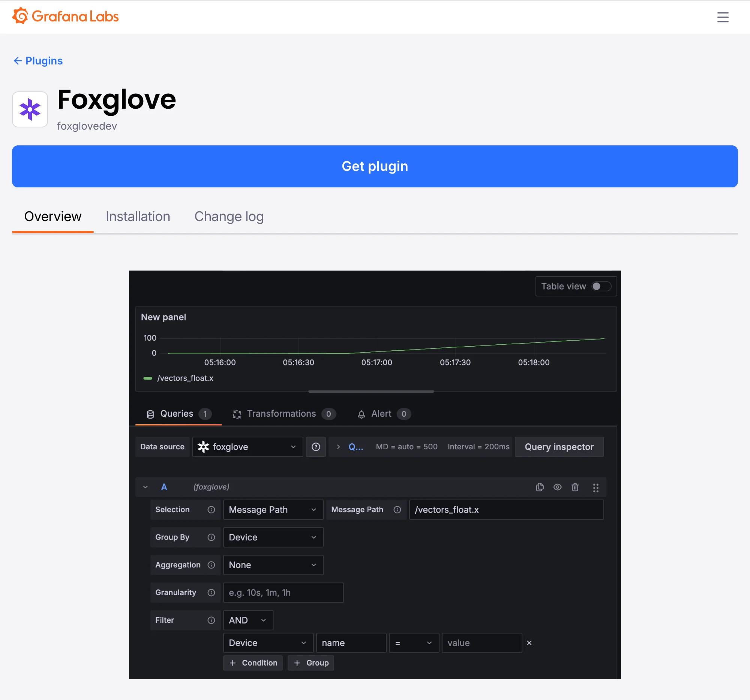Viewport: 750px width, 700px height.
Task: Select the Queries tab
Action: click(x=178, y=414)
